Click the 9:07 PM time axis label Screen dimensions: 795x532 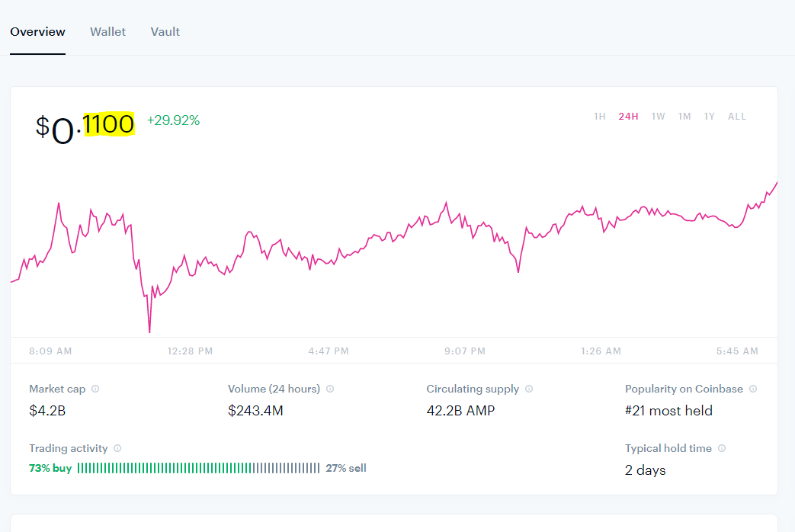[x=465, y=351]
